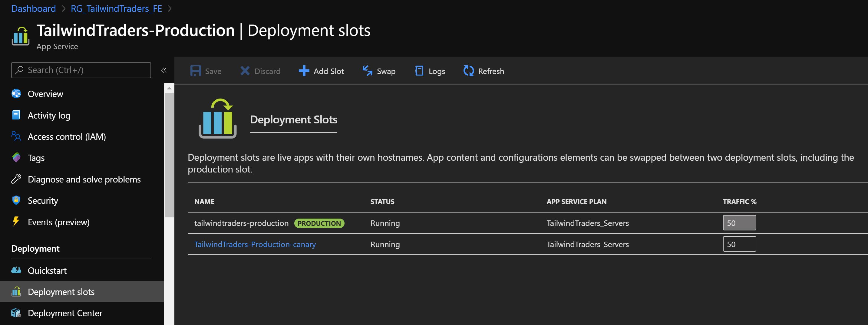Viewport: 868px width, 325px height.
Task: Click the Add Slot label
Action: (x=328, y=71)
